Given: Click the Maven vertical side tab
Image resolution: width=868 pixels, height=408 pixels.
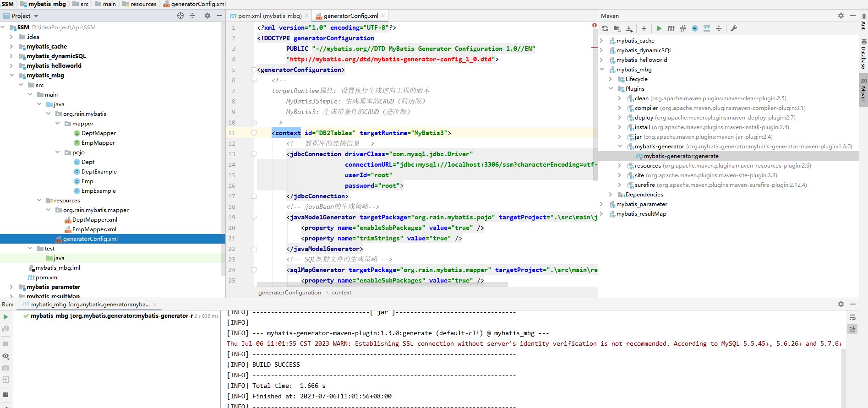Looking at the screenshot, I should 863,90.
